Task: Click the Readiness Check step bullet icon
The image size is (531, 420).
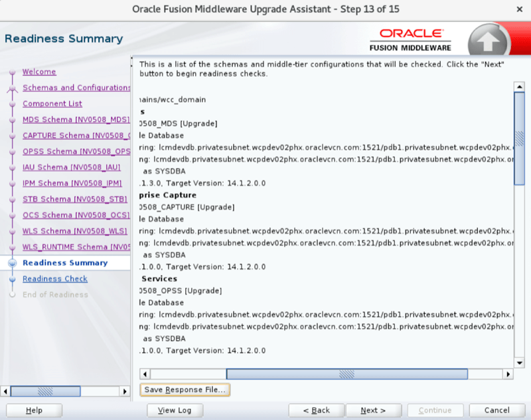Action: (x=12, y=279)
